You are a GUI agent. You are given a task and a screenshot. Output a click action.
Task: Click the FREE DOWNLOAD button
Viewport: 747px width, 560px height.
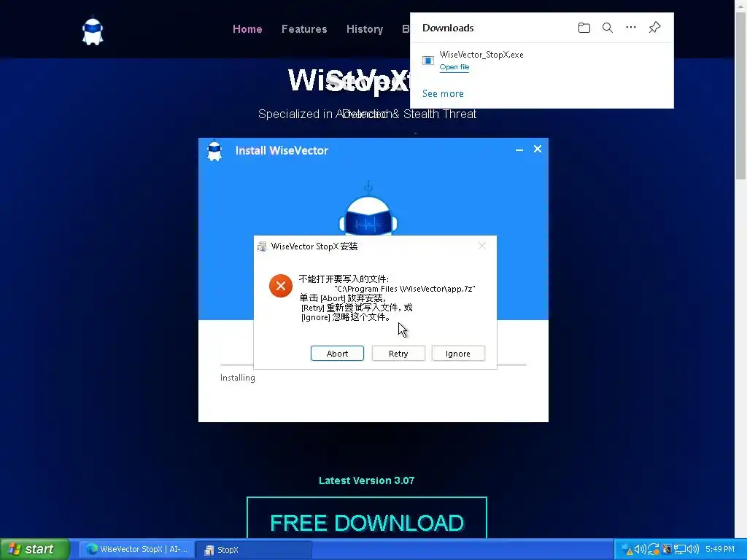[x=367, y=518]
